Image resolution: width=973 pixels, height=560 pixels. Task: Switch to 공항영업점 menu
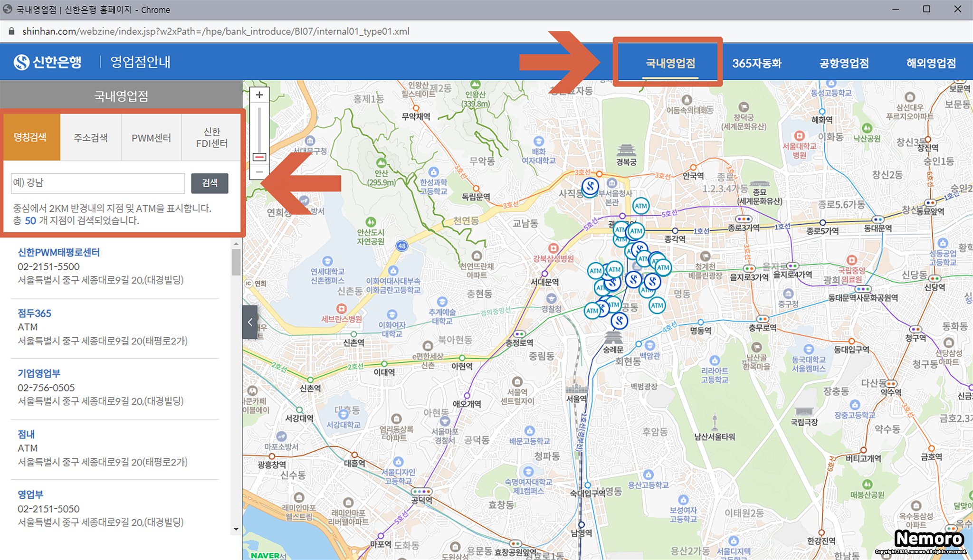pyautogui.click(x=844, y=63)
